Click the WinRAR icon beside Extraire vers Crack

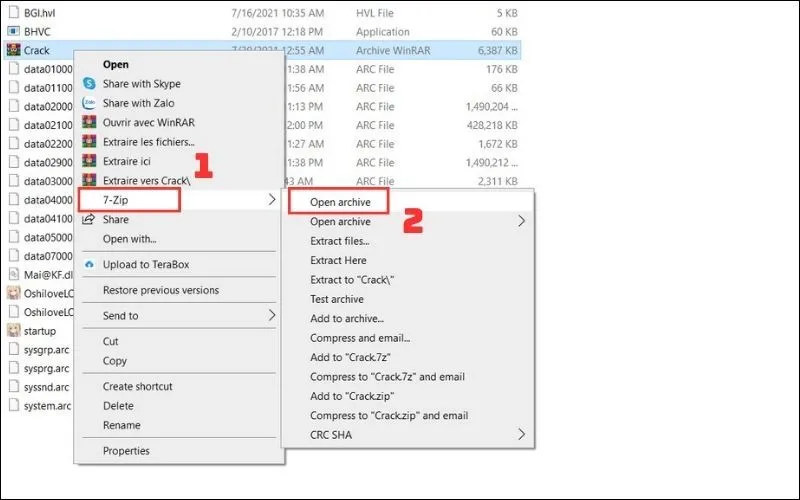pos(89,180)
